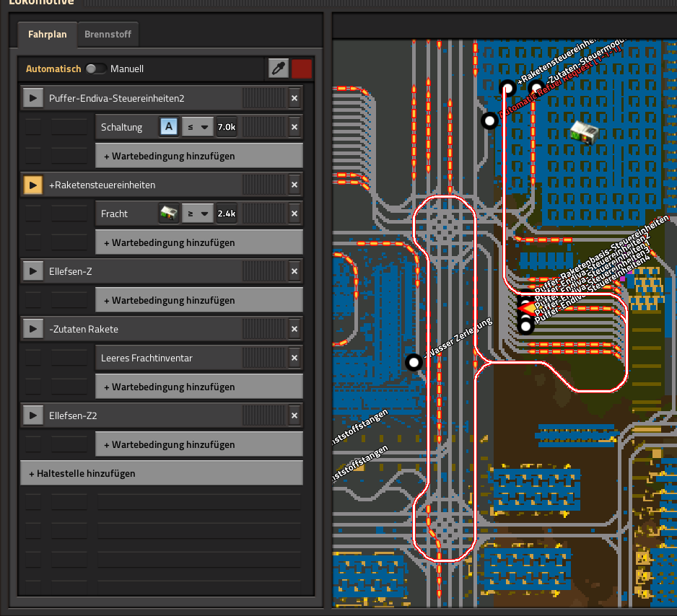The image size is (677, 616).
Task: Click the drag handle of the Ellefsen-Z2 row
Action: pyautogui.click(x=263, y=416)
